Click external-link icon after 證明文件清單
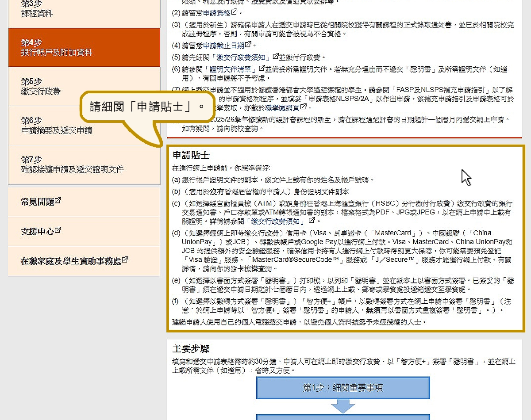The width and height of the screenshot is (531, 420). [262, 69]
